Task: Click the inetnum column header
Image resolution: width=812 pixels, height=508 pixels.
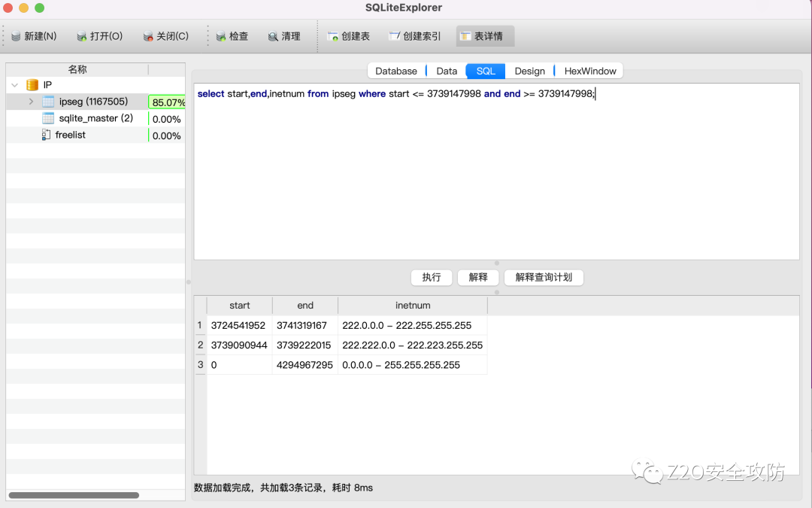Action: 413,306
